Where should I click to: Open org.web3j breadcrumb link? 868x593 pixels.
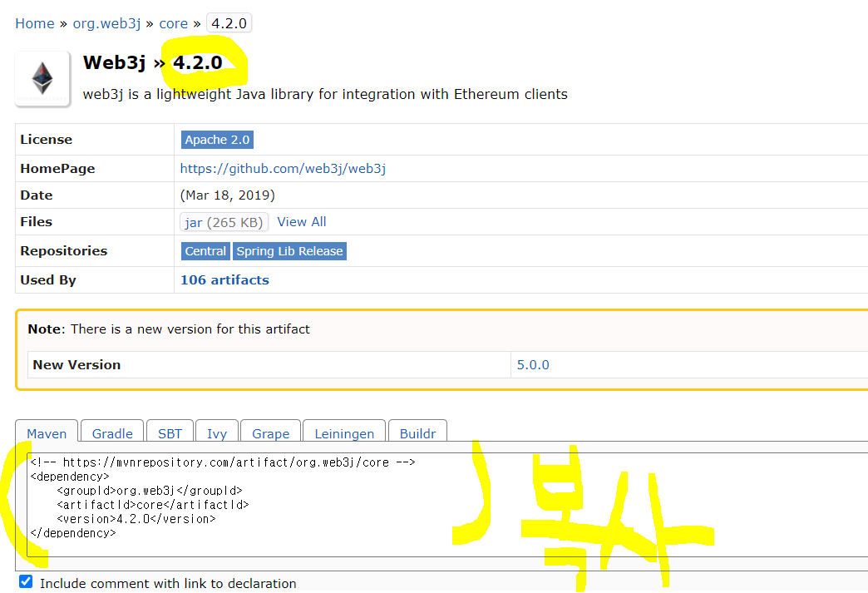107,23
